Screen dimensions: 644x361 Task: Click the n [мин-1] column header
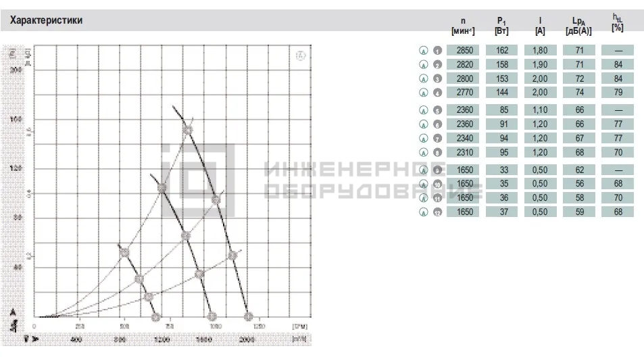point(463,26)
